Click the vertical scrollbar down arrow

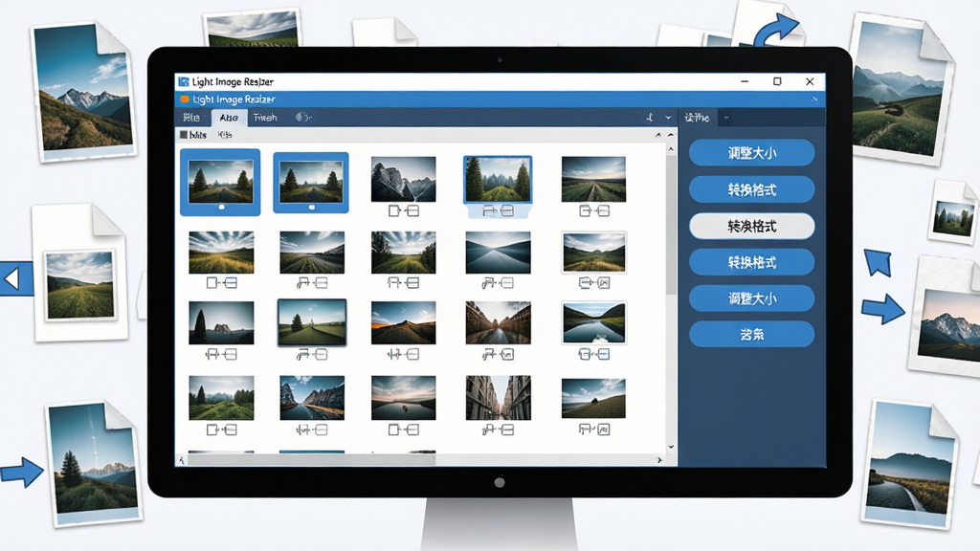point(671,447)
